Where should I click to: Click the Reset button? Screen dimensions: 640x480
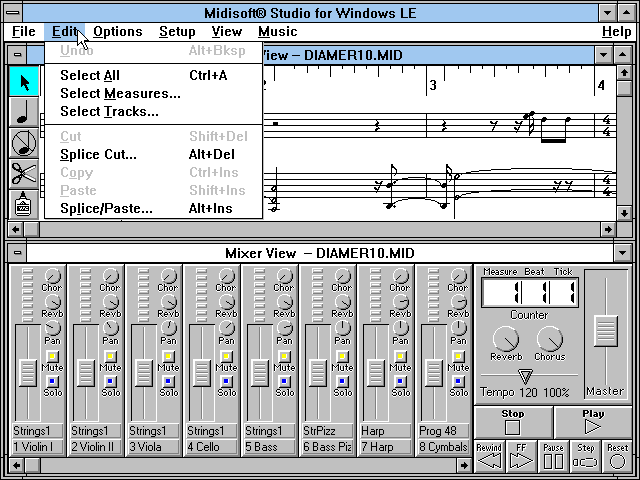(617, 456)
